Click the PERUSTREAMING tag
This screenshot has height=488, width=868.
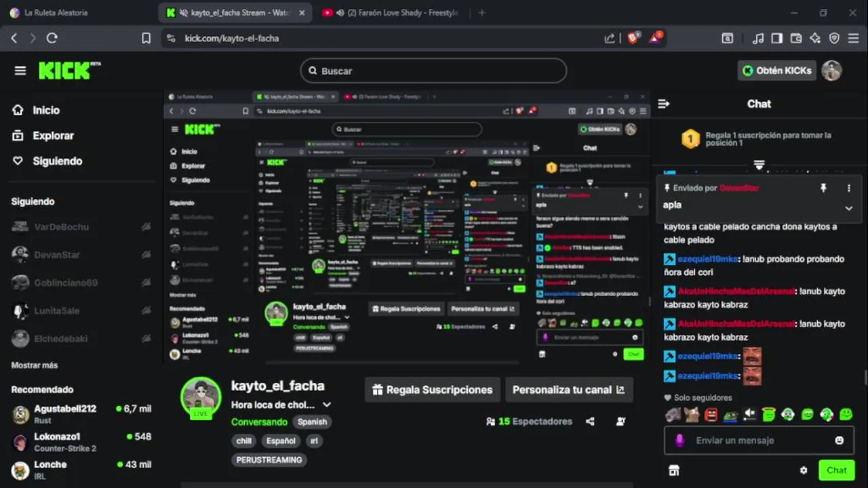click(x=269, y=460)
